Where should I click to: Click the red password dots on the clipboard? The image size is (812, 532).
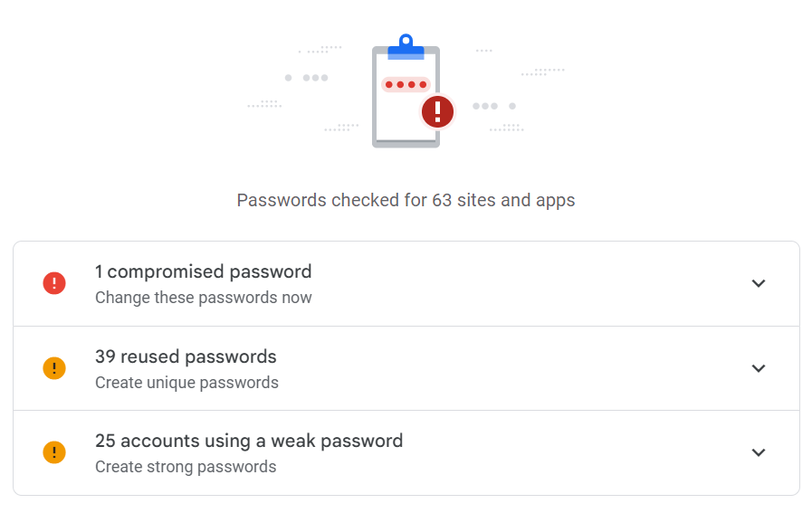(x=406, y=83)
